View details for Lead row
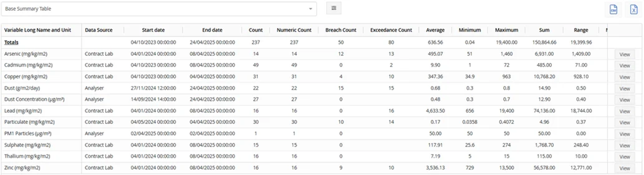Screen dimensions: 644x175 click(x=624, y=111)
